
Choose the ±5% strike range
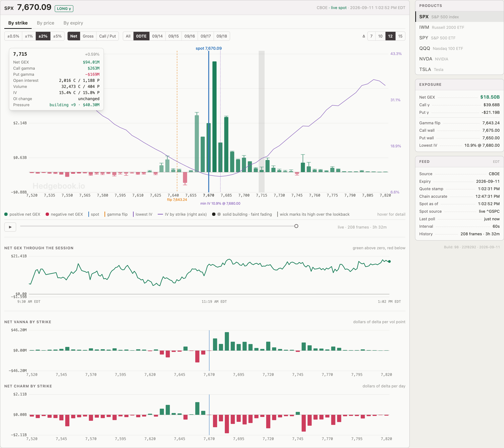coord(58,36)
